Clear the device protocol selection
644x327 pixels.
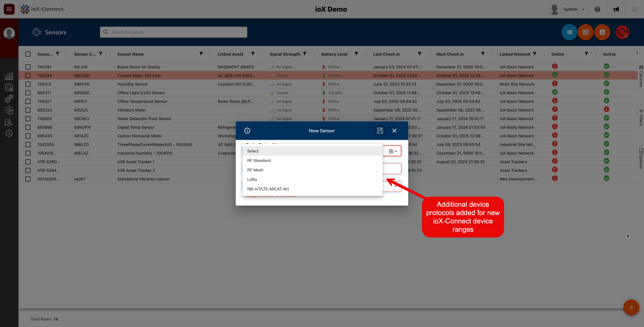pos(391,151)
